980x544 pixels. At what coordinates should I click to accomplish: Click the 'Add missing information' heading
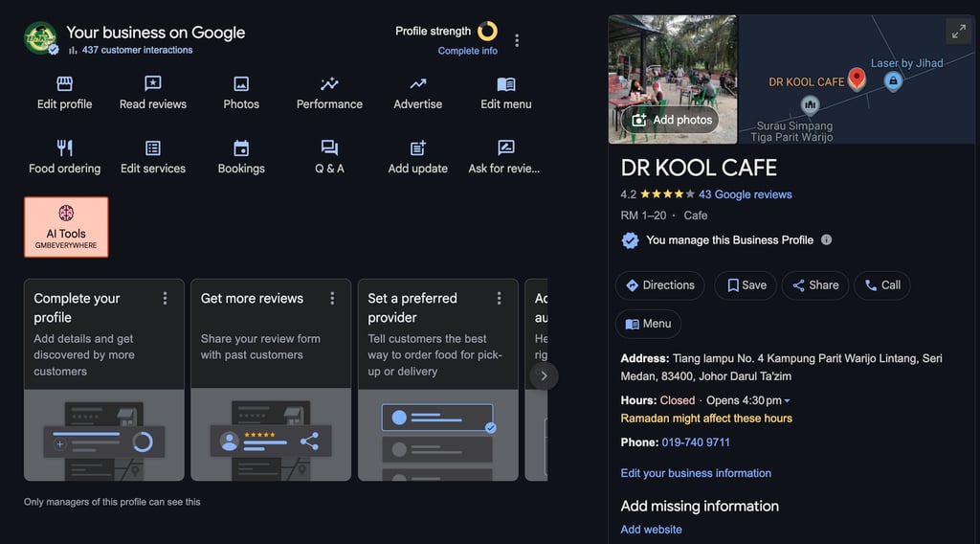tap(700, 506)
